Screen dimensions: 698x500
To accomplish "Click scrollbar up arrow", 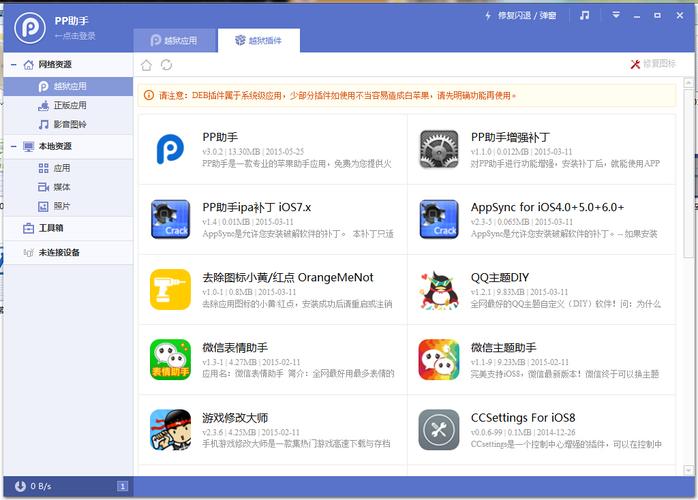I will click(688, 83).
